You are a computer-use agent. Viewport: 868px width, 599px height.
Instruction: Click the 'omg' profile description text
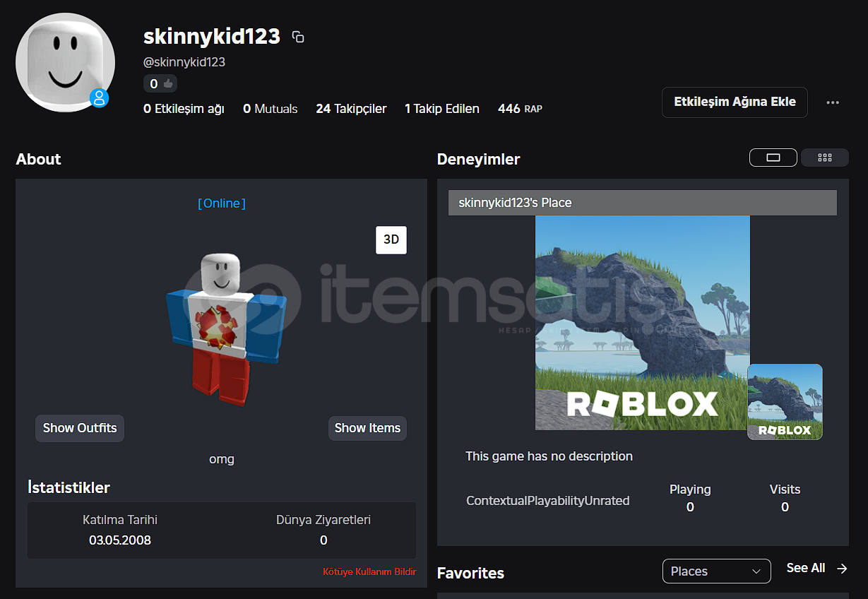coord(222,459)
